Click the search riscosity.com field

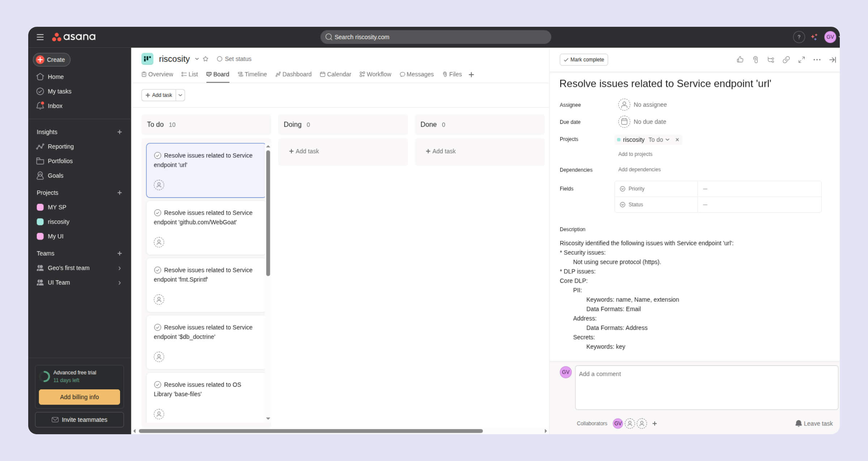pyautogui.click(x=435, y=37)
